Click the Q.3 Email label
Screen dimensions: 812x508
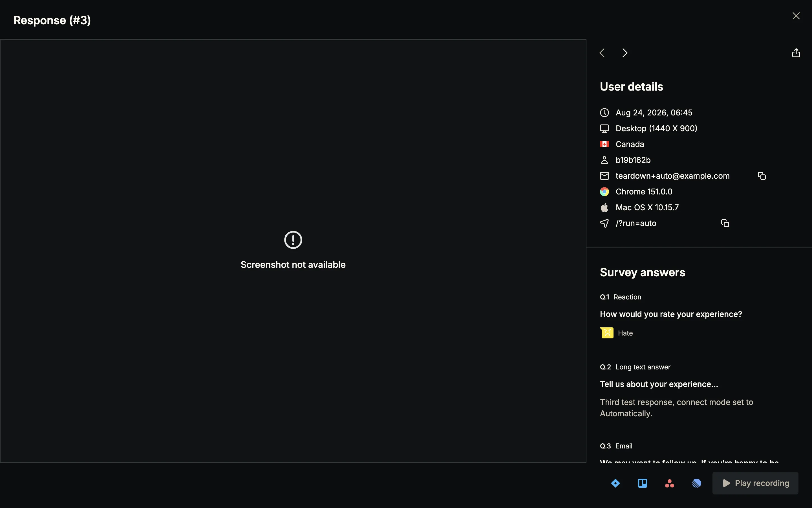tap(616, 446)
